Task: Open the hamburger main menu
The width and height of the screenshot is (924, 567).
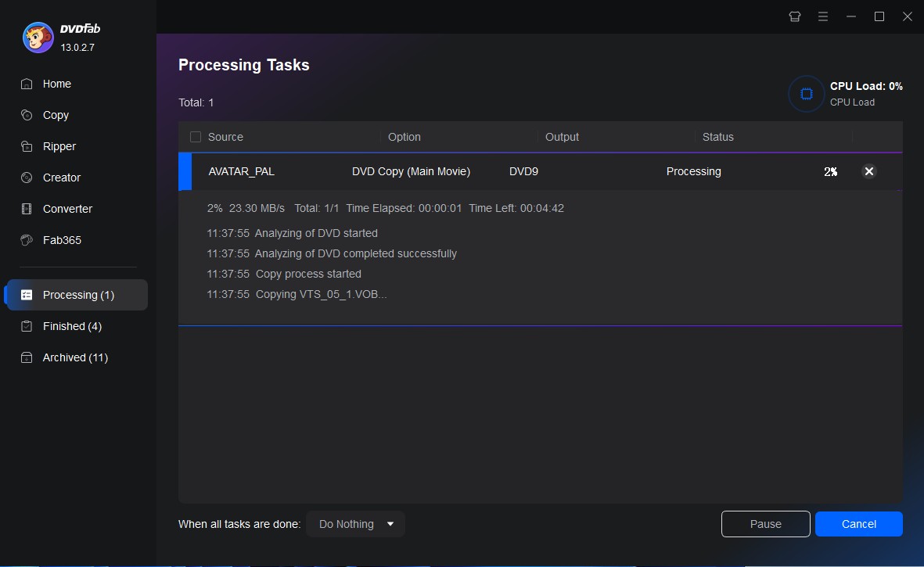Action: coord(823,16)
